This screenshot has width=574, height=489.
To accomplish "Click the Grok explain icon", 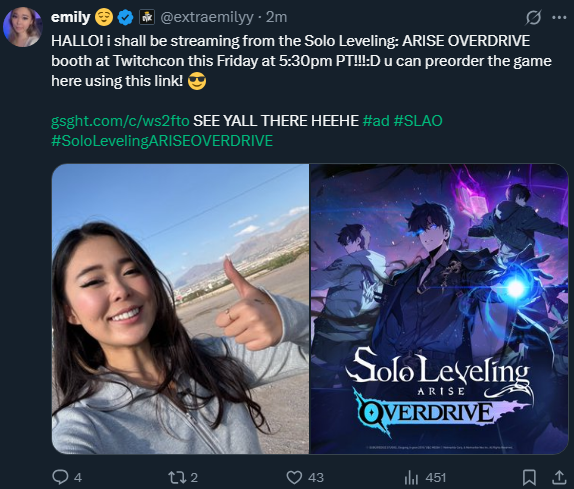I will click(533, 17).
